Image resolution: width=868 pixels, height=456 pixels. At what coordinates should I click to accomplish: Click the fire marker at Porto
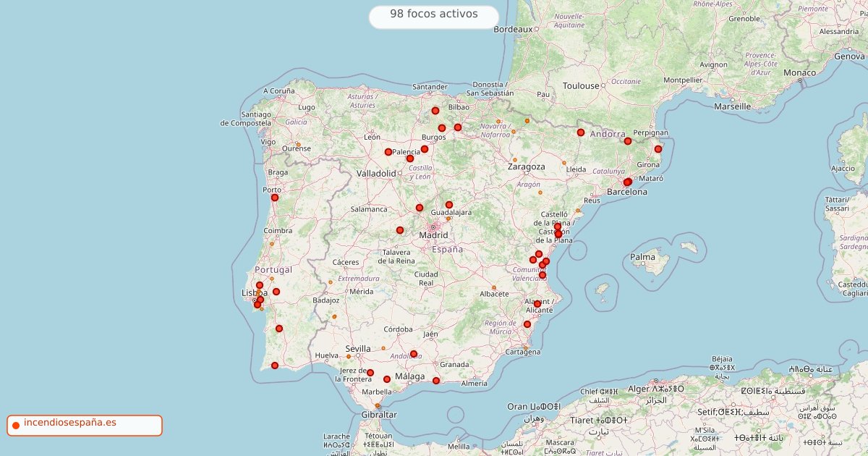point(275,198)
